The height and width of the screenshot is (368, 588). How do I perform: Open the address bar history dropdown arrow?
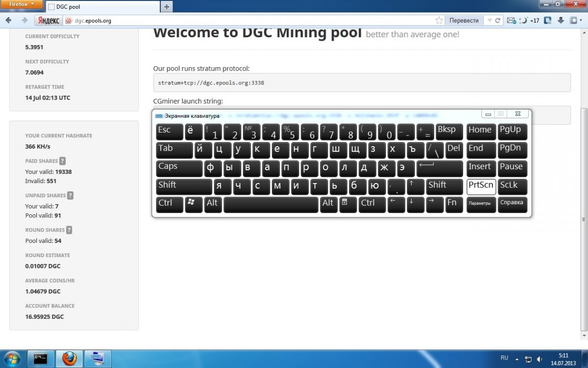tap(489, 21)
